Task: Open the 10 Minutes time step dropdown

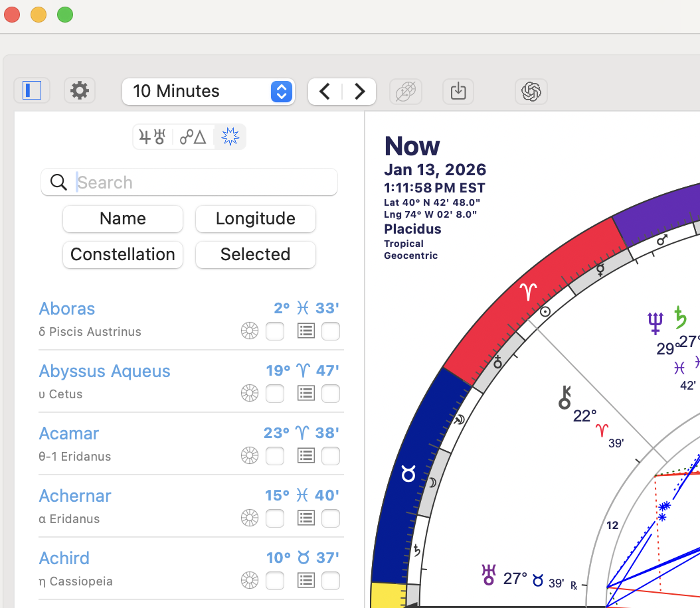Action: [207, 91]
